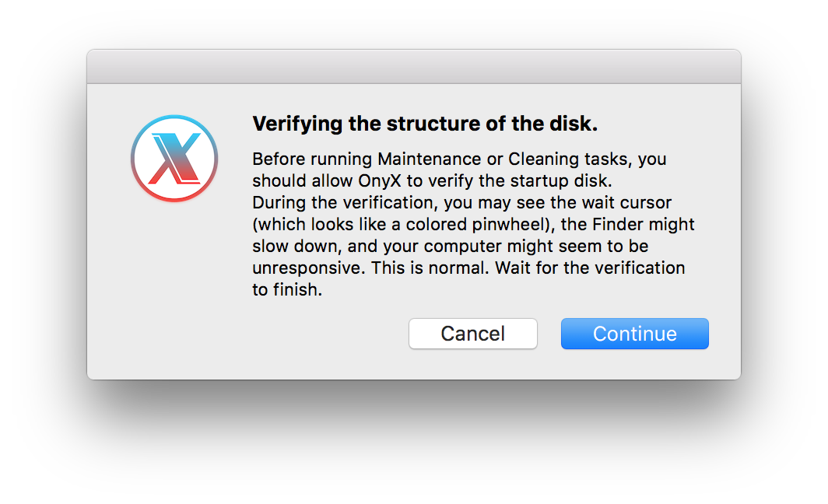Click the X letter inside the OnyX logo

(175, 159)
